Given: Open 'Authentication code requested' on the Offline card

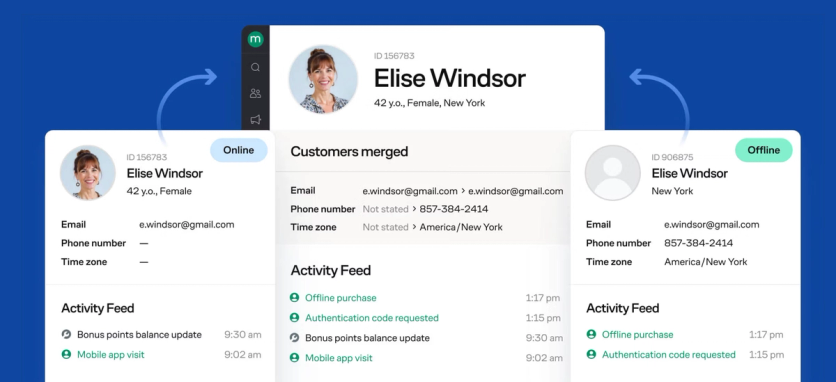Looking at the screenshot, I should click(669, 355).
